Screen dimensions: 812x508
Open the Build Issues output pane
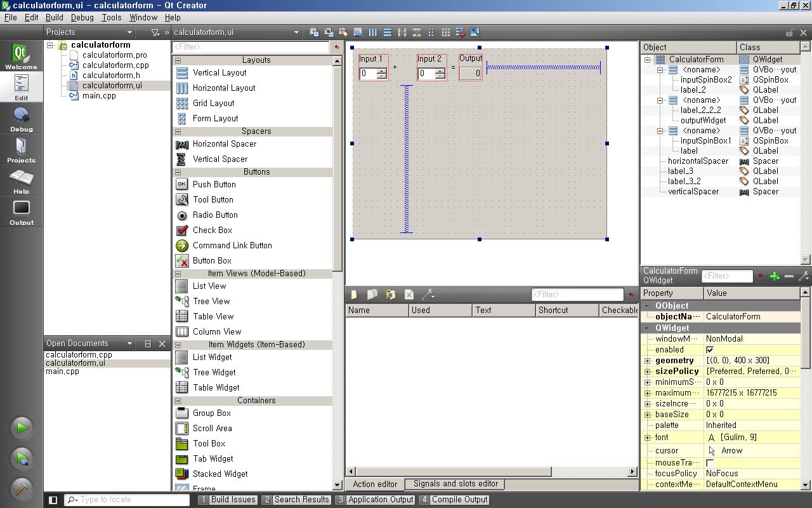click(x=228, y=500)
